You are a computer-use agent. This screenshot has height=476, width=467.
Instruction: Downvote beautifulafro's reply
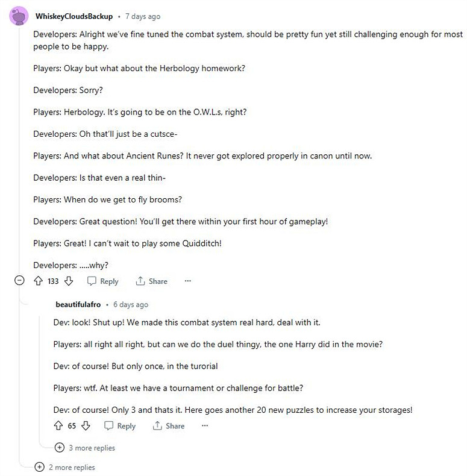click(86, 425)
